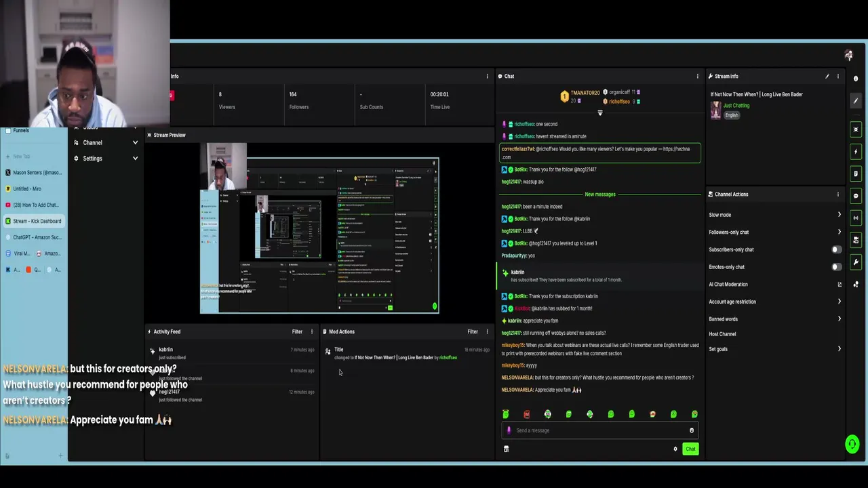Click the Just Chatting category link
868x488 pixels.
tap(736, 106)
